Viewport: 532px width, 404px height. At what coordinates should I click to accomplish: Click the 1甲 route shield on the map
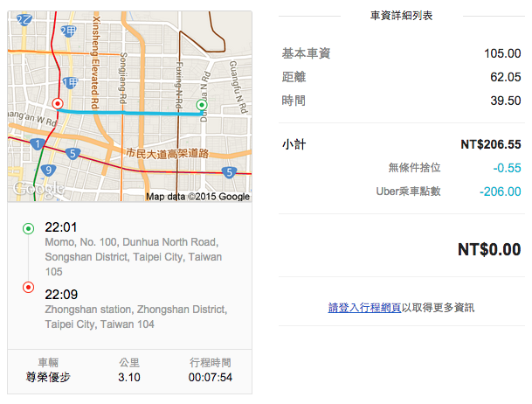[70, 82]
